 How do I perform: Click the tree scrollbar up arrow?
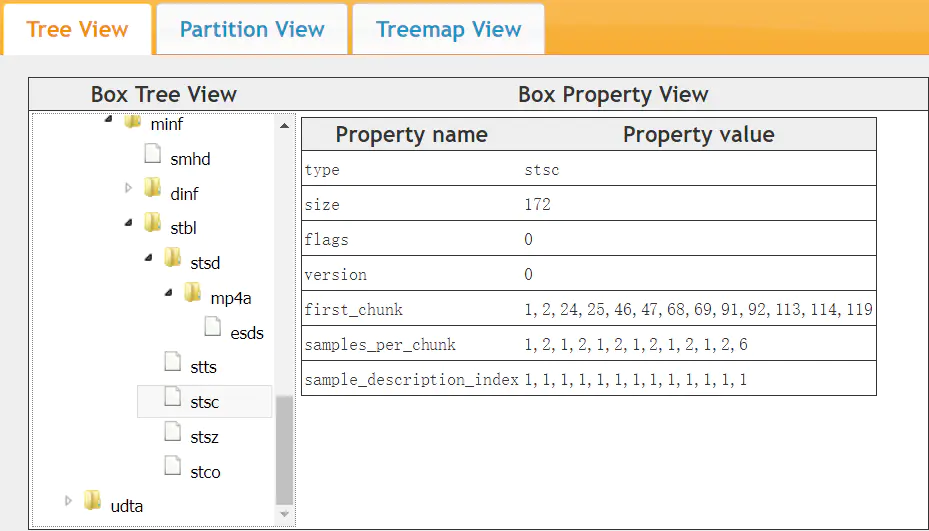pos(284,125)
